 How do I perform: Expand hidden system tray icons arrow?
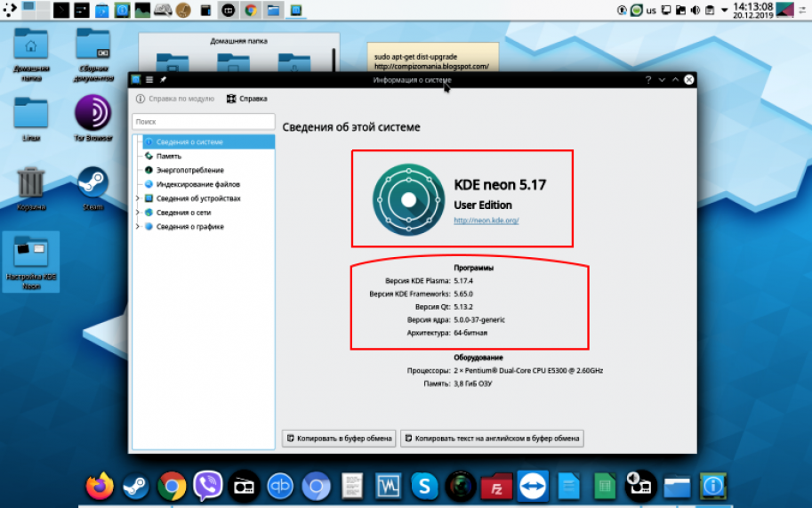coord(724,10)
